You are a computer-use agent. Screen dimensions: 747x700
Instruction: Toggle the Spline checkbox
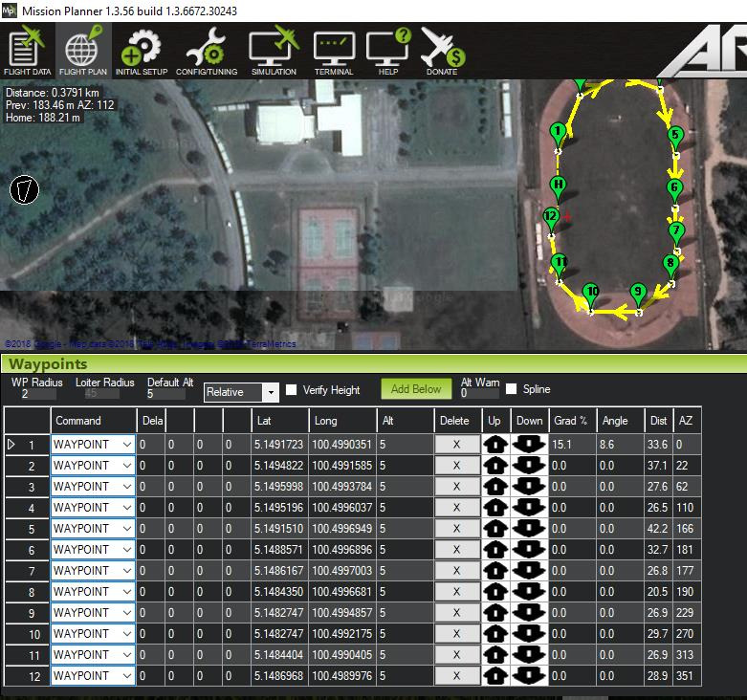tap(512, 389)
